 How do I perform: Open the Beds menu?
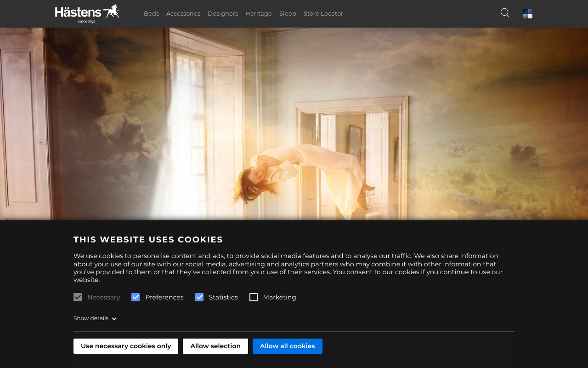pyautogui.click(x=151, y=14)
